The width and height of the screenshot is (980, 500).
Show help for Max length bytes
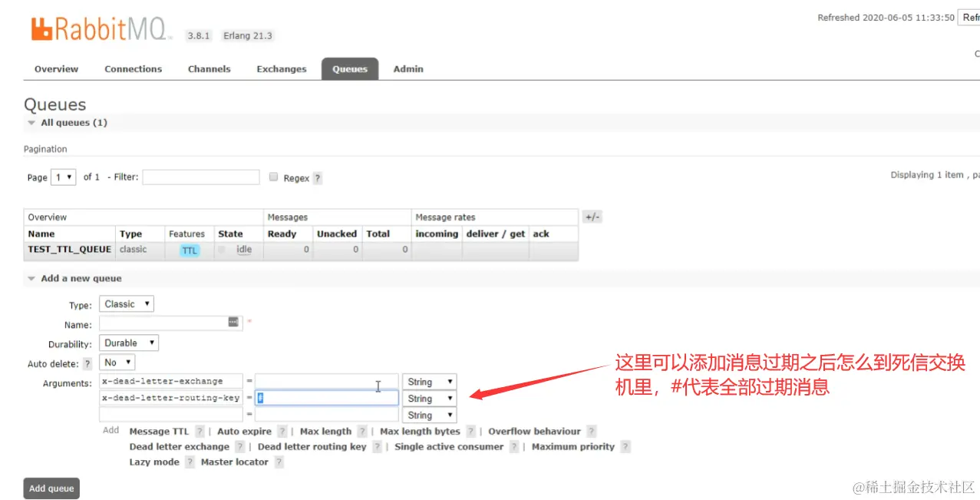click(470, 432)
